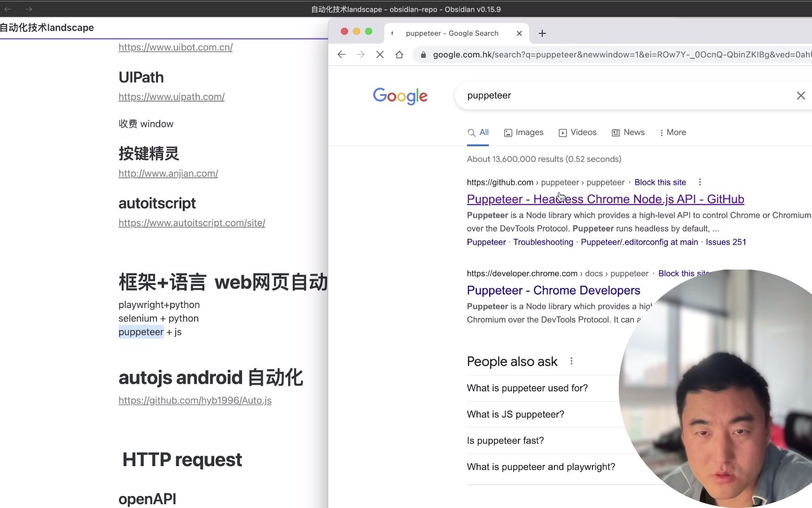Open the Troubleshooting sitelink

pyautogui.click(x=543, y=242)
